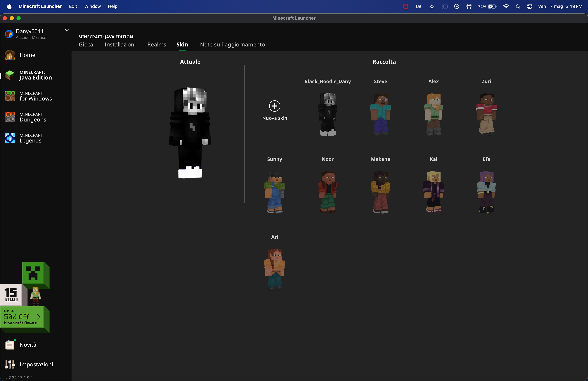Pick the Ari skin

(274, 269)
